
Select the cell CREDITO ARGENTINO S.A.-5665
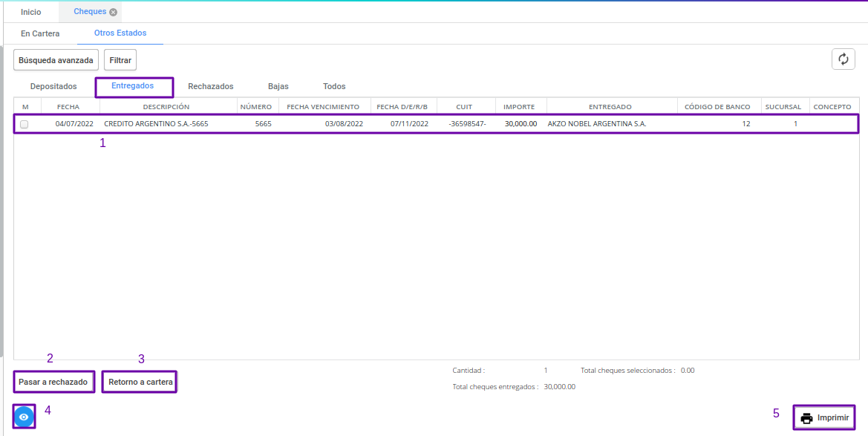click(x=156, y=124)
